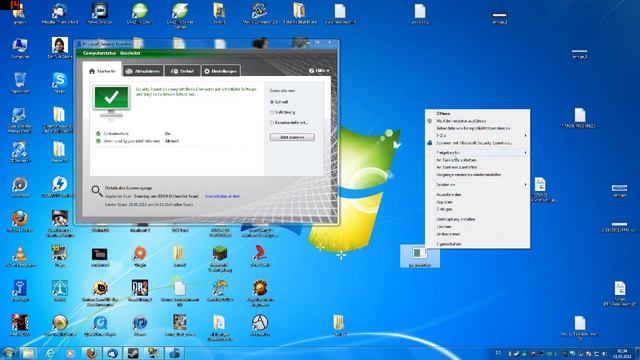Screen dimensions: 640x360
Task: Open Internet Explorer from the taskbar
Action: [50, 353]
